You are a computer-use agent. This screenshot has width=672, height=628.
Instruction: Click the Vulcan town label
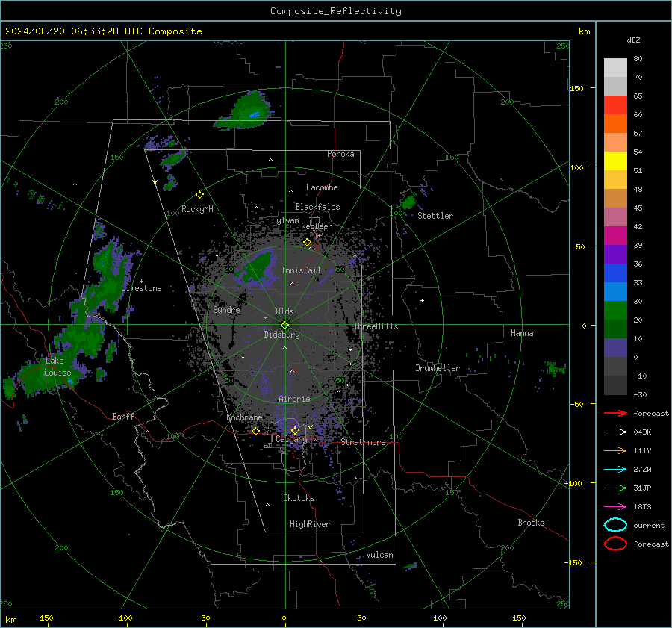(380, 555)
